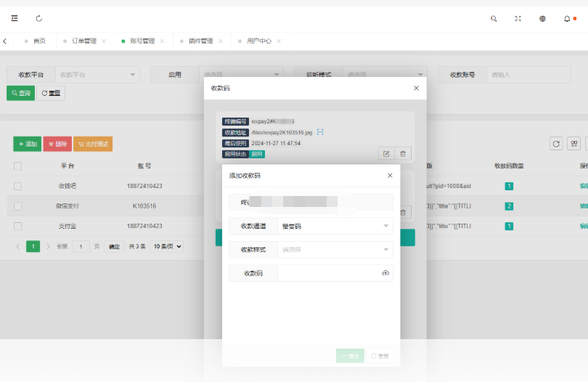Click the 重置 button in 添加收款码 dialog
Screen dimensions: 588x382
pos(380,356)
